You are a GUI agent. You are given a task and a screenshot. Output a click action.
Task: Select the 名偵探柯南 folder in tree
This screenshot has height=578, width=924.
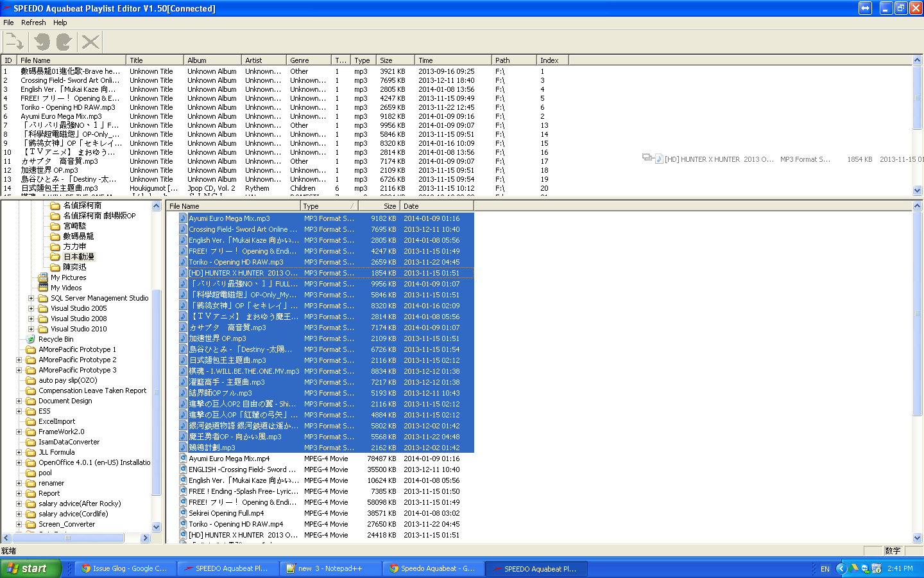pos(82,206)
